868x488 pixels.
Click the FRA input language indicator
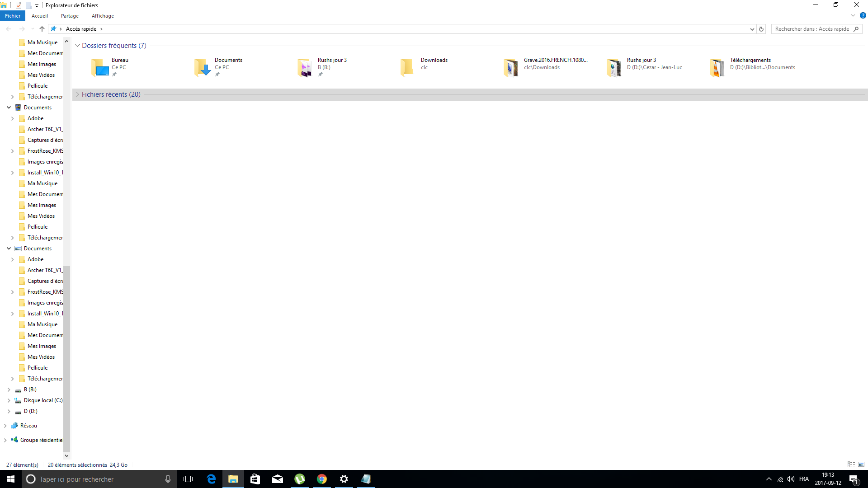point(804,479)
